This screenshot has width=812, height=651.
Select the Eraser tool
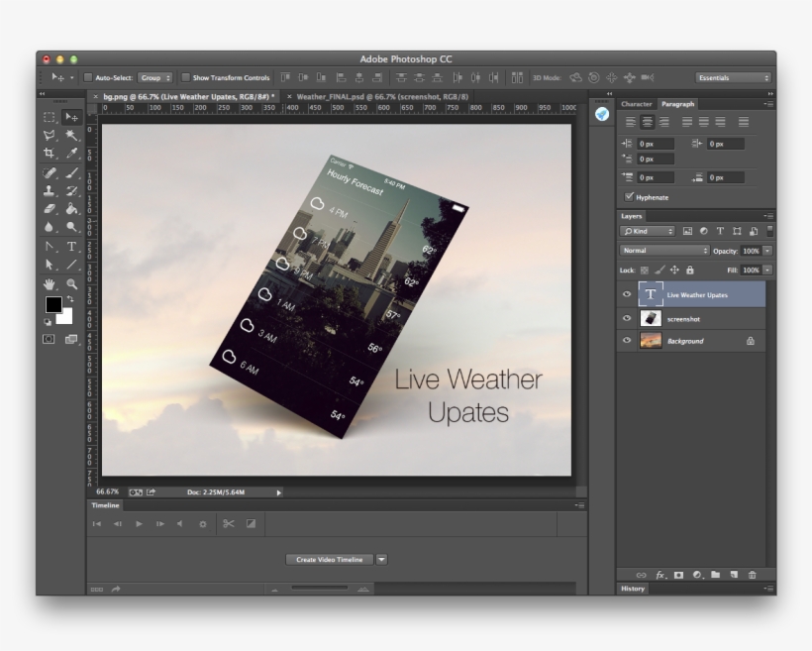49,209
